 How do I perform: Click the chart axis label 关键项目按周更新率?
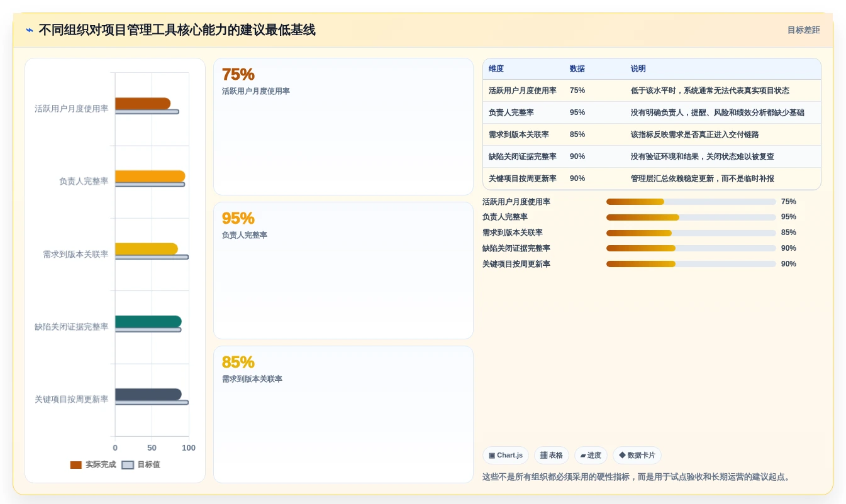pos(71,399)
